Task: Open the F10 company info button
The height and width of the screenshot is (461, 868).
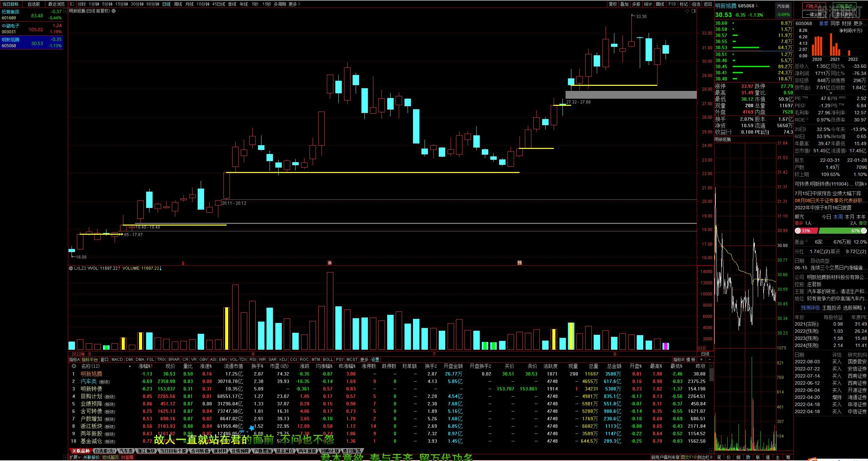Action: pyautogui.click(x=672, y=4)
